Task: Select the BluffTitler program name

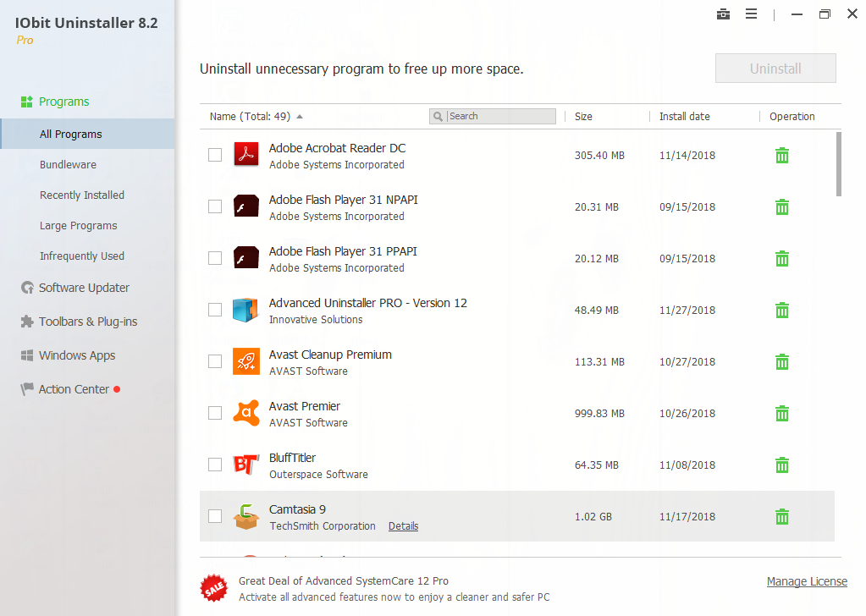Action: (292, 458)
